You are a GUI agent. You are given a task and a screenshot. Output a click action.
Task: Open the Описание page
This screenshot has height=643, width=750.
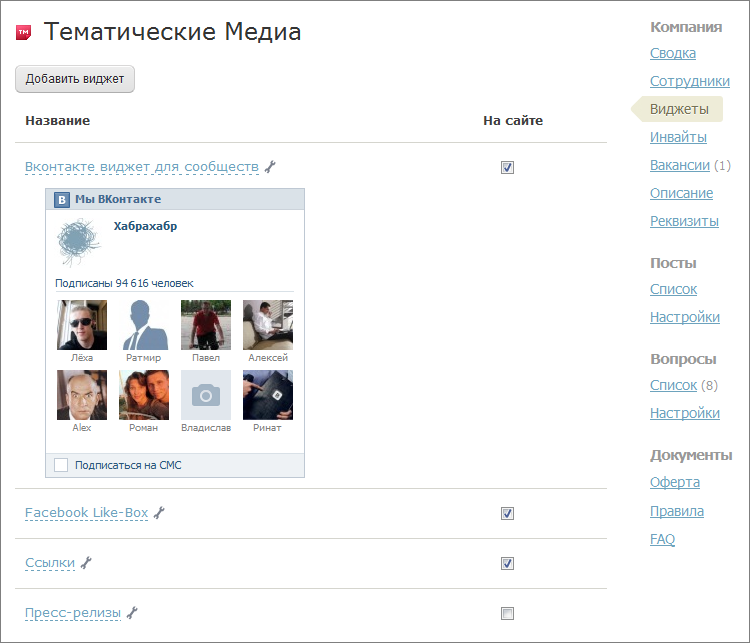click(681, 193)
